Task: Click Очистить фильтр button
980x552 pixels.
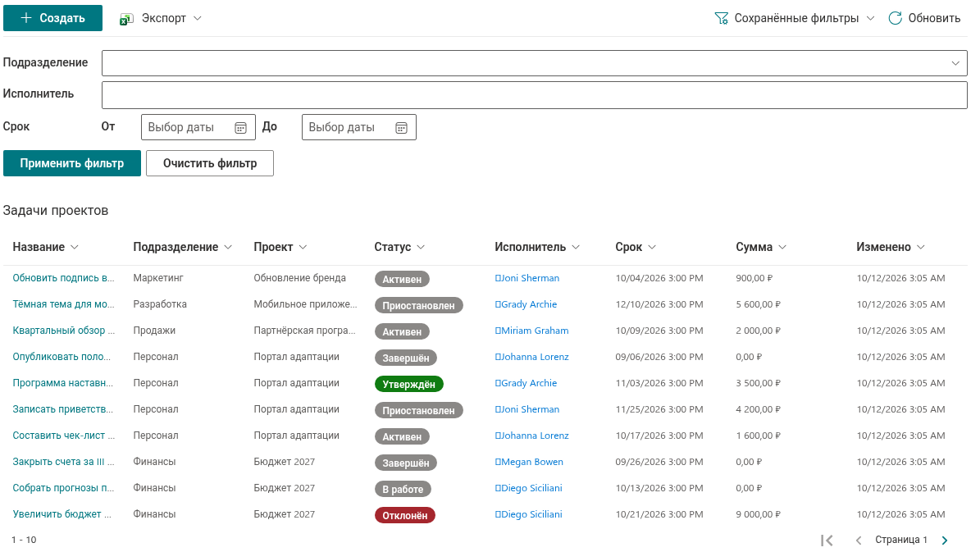Action: (x=210, y=163)
